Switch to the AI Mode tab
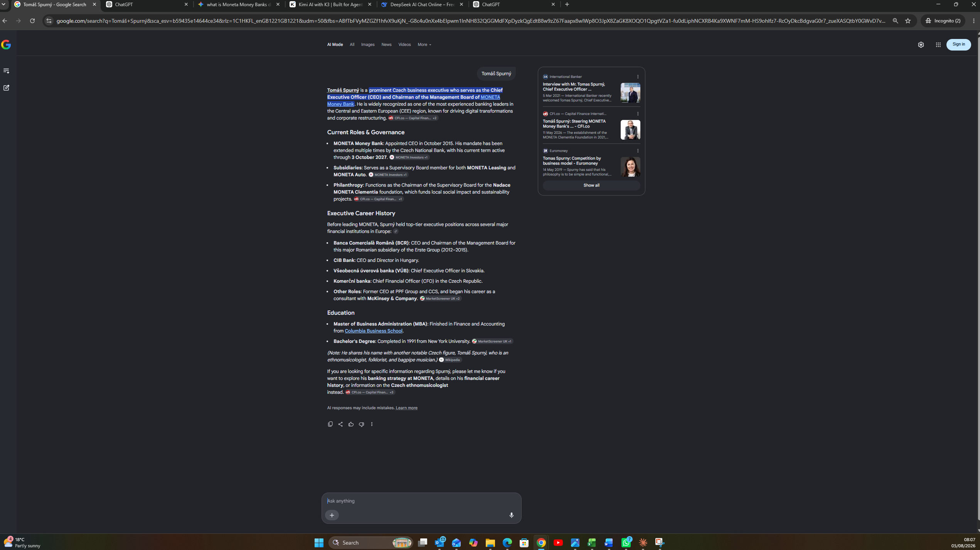 click(335, 45)
